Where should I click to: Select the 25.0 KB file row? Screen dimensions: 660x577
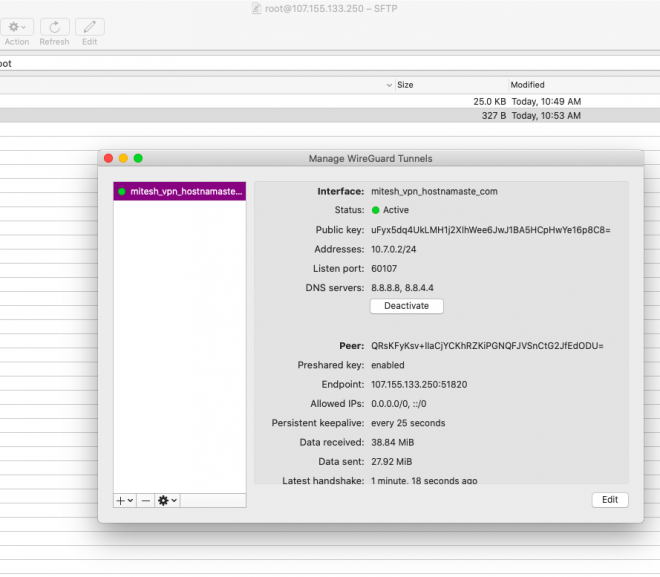click(330, 101)
